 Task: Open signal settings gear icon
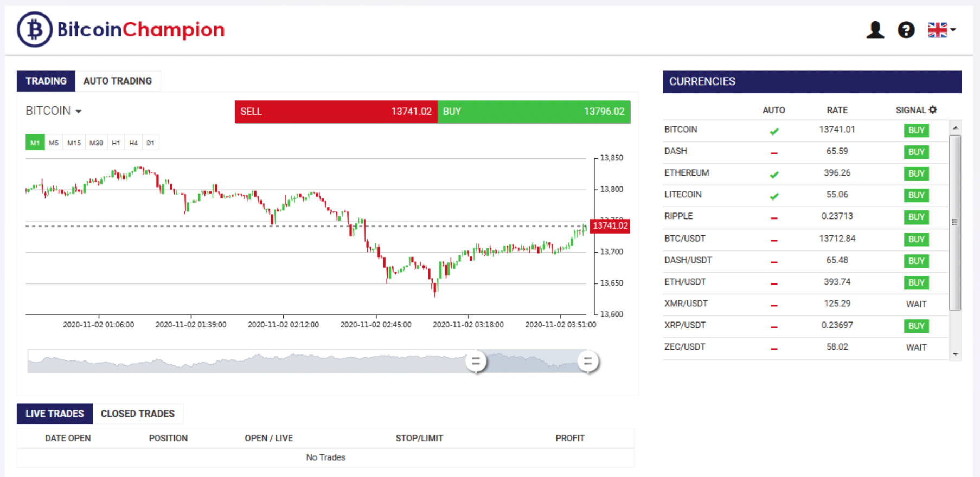(x=933, y=109)
